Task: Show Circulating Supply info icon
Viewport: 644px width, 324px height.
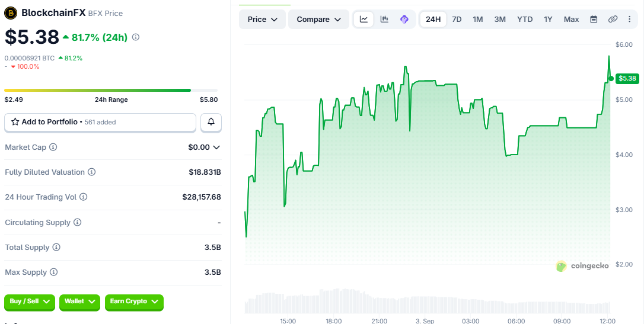Action: click(x=77, y=222)
